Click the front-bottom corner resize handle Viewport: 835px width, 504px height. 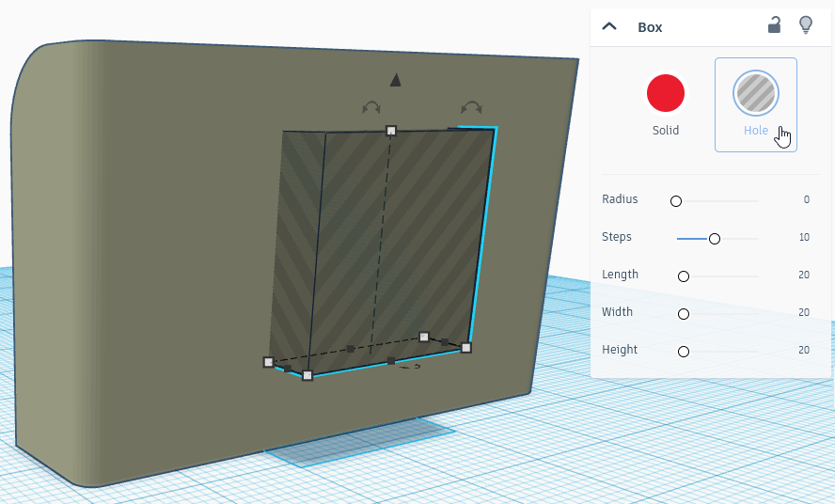point(307,375)
